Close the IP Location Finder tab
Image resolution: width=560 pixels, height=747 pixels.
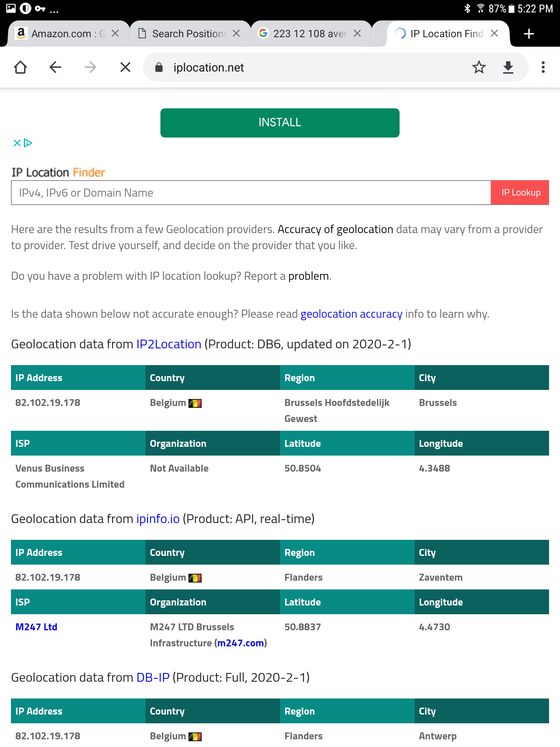coord(494,34)
